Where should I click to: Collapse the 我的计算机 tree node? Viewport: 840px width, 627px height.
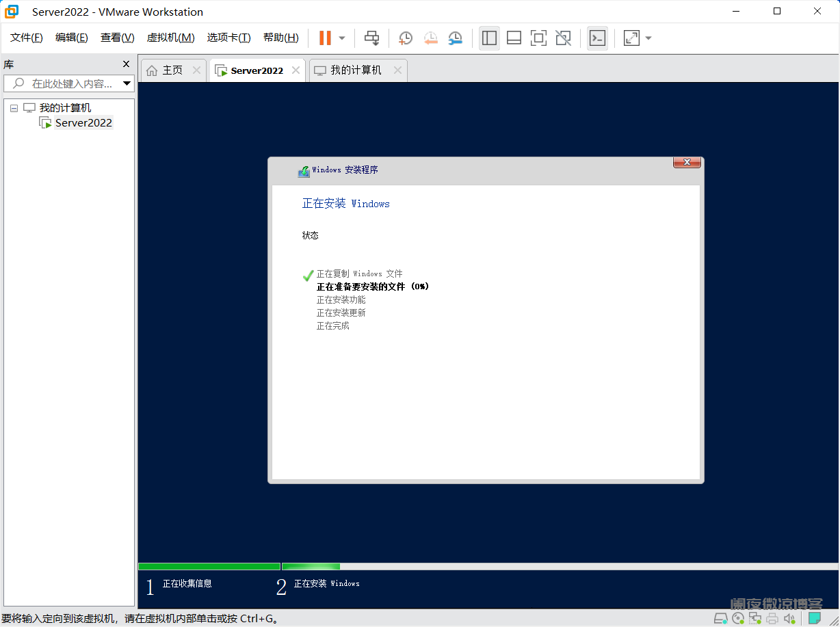click(x=14, y=107)
